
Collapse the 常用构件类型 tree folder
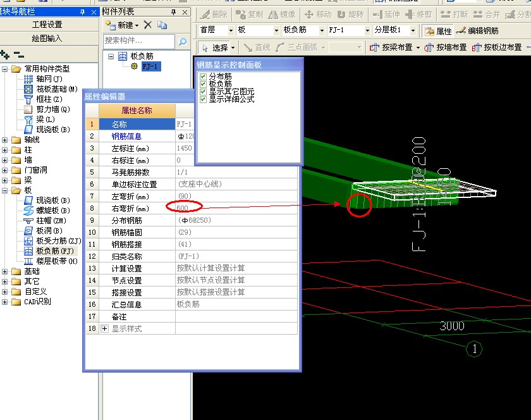point(5,69)
